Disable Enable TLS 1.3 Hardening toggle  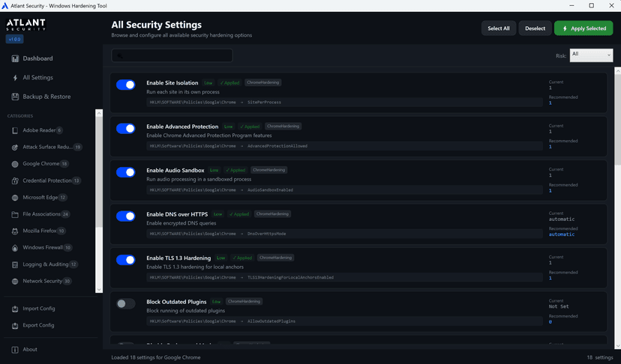point(125,260)
